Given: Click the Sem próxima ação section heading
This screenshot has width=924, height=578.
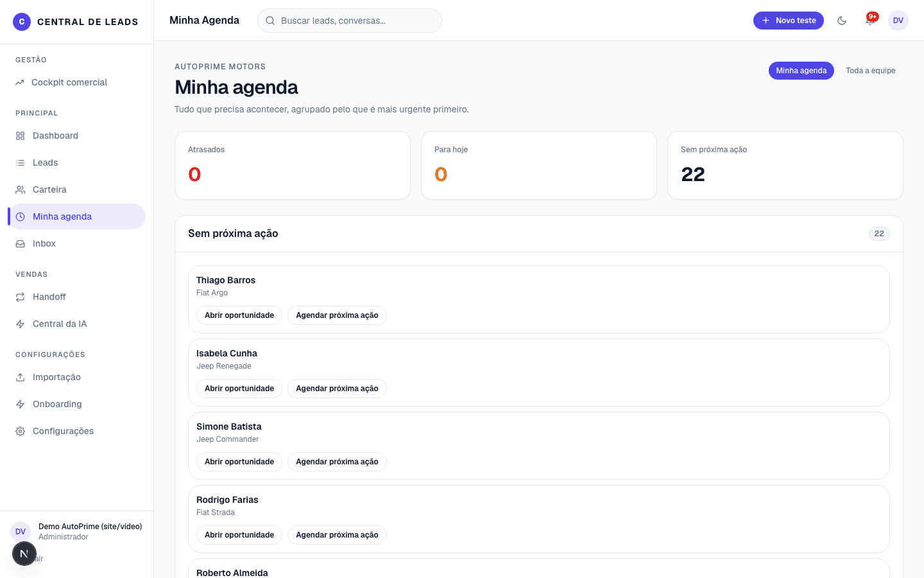Looking at the screenshot, I should (x=233, y=234).
